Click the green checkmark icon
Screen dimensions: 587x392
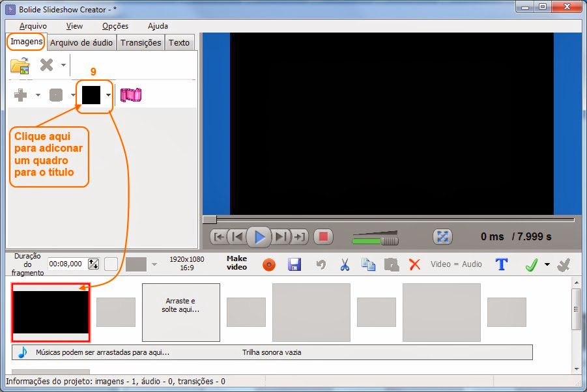[532, 264]
